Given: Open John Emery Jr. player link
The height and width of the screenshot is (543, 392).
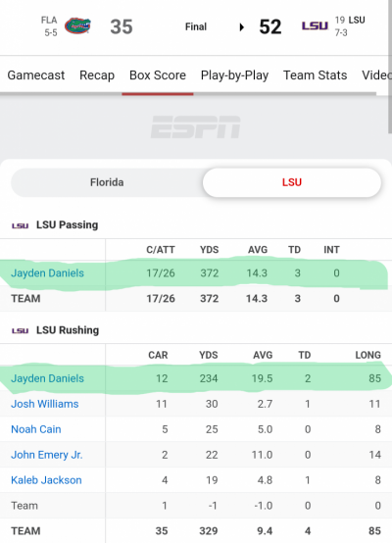Looking at the screenshot, I should point(47,455).
